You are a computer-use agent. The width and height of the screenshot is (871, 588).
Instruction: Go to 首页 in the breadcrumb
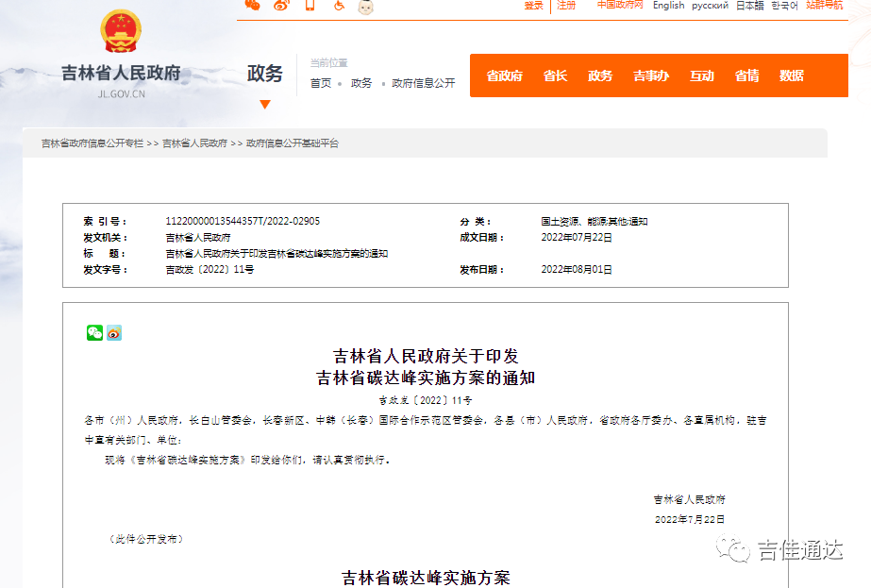[x=321, y=83]
